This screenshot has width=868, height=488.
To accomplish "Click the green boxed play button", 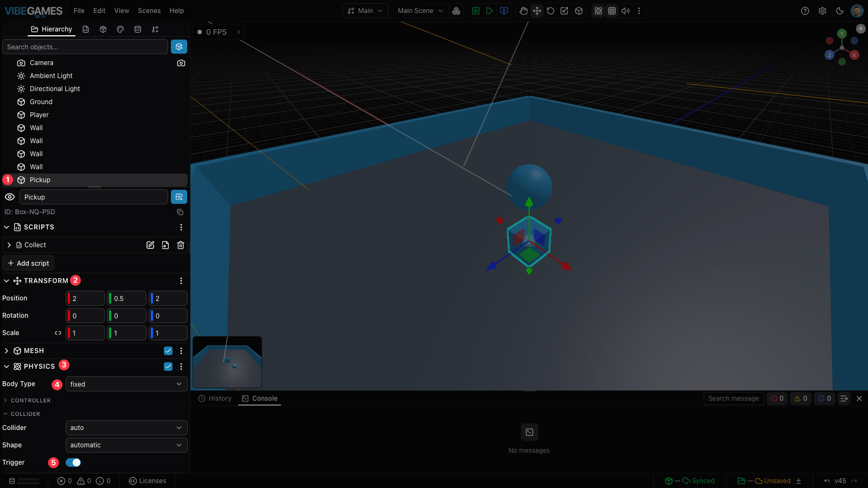I will tap(476, 11).
